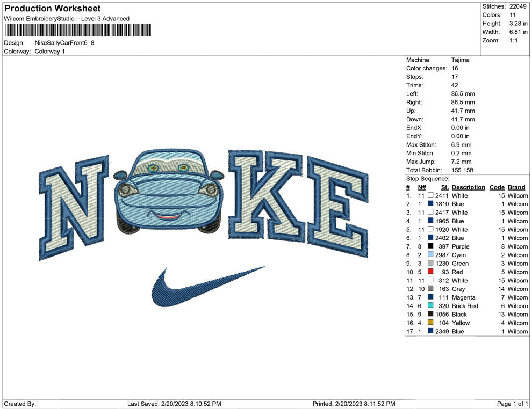
Task: Click the Stops value "17"
Action: (x=455, y=77)
